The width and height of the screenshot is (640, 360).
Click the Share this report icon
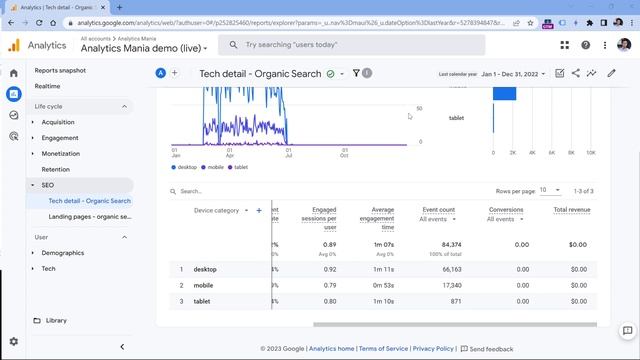[576, 73]
